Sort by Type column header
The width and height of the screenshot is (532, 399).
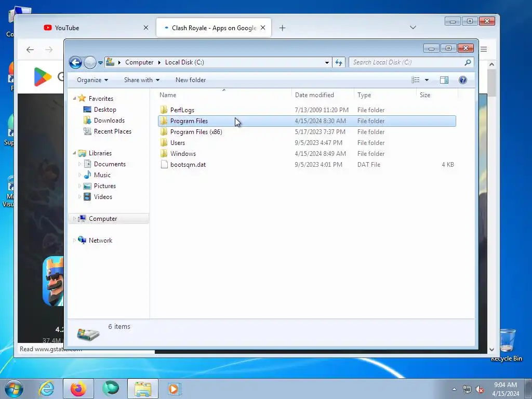385,95
